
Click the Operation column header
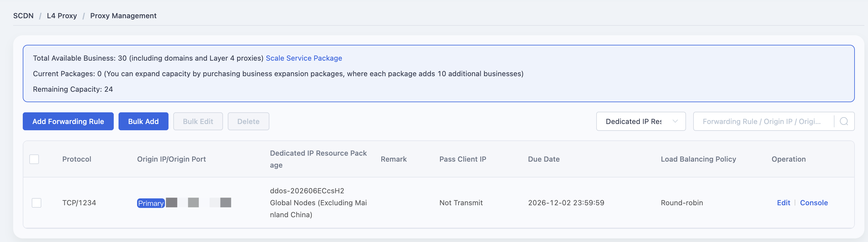coord(788,159)
